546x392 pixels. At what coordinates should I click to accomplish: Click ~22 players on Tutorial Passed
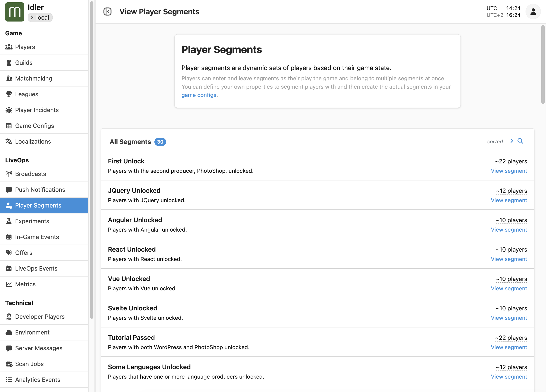[x=511, y=338]
